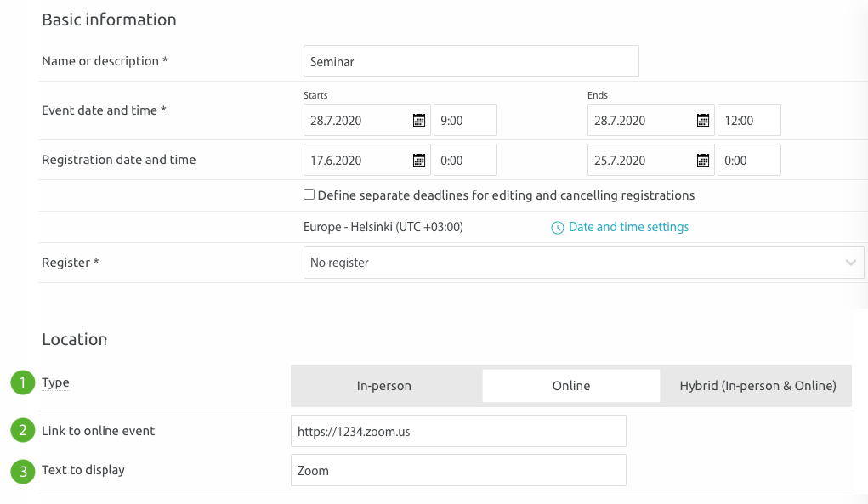Open calendar picker for event start date
868x504 pixels.
419,121
